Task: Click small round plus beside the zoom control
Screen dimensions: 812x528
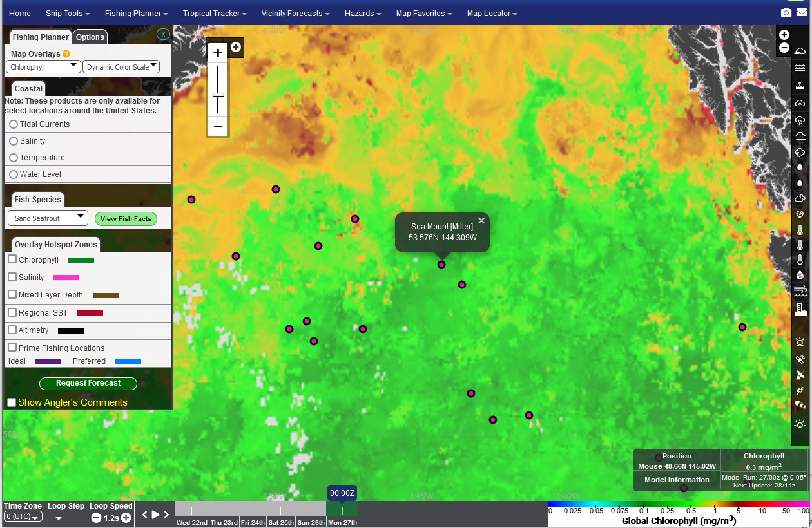Action: [x=236, y=47]
